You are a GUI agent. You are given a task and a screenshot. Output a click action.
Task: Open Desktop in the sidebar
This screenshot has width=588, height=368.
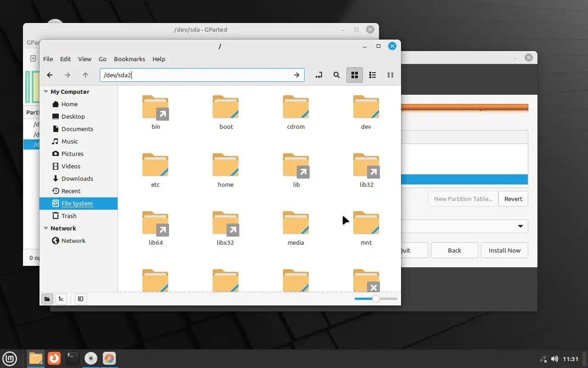79,116
